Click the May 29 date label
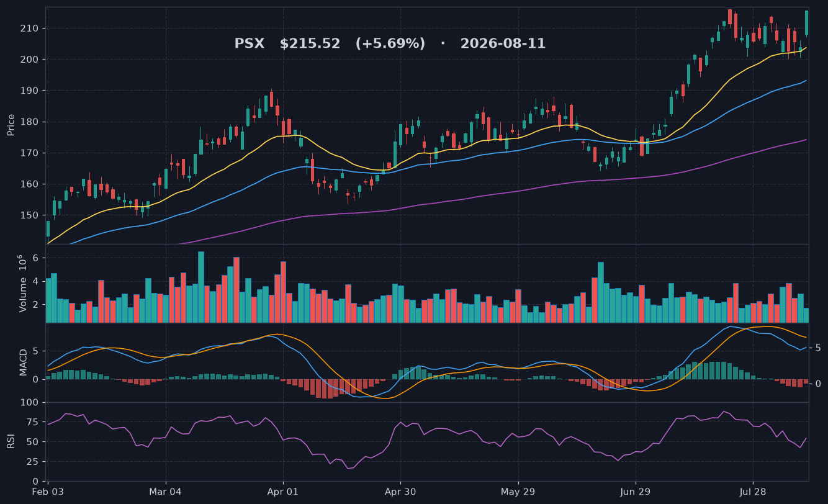The width and height of the screenshot is (828, 504). point(518,492)
